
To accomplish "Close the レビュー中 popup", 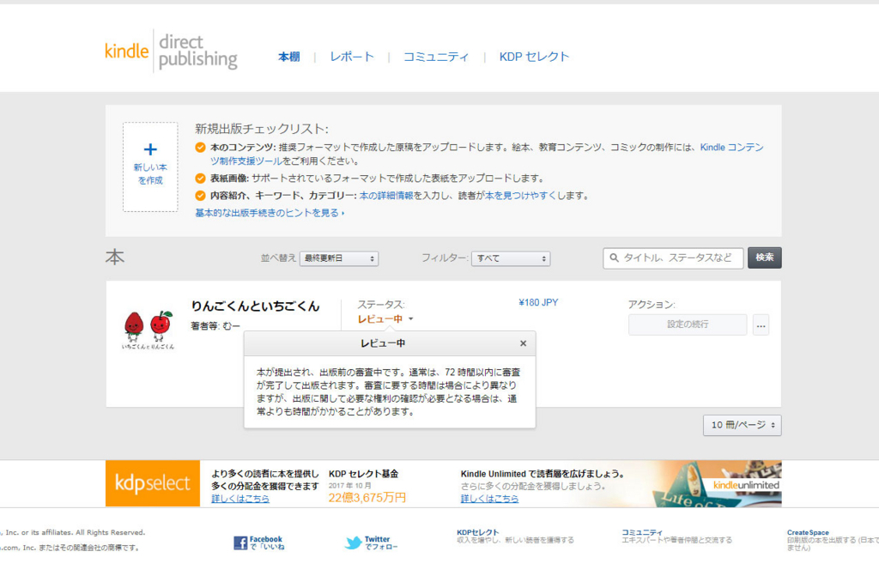I will (523, 343).
